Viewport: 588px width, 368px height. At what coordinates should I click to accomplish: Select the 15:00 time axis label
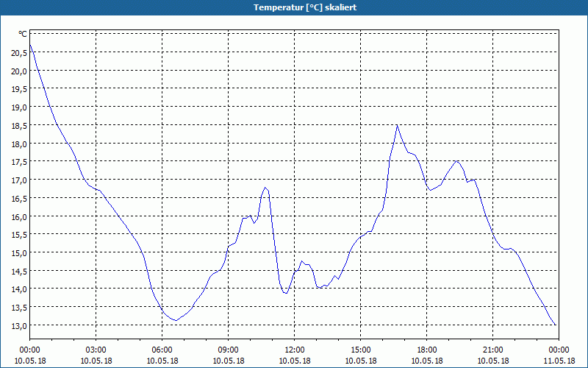coord(361,350)
